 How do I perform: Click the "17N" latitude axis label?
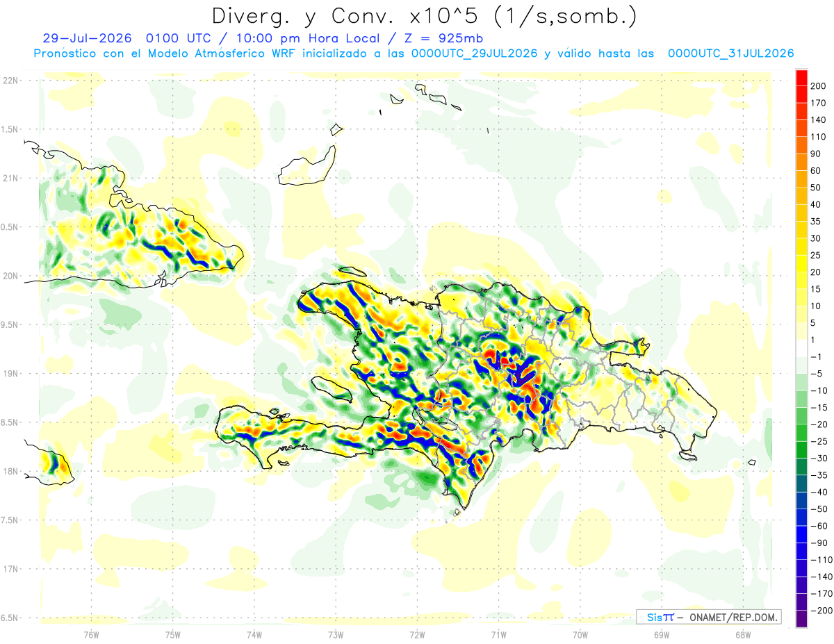tap(10, 569)
